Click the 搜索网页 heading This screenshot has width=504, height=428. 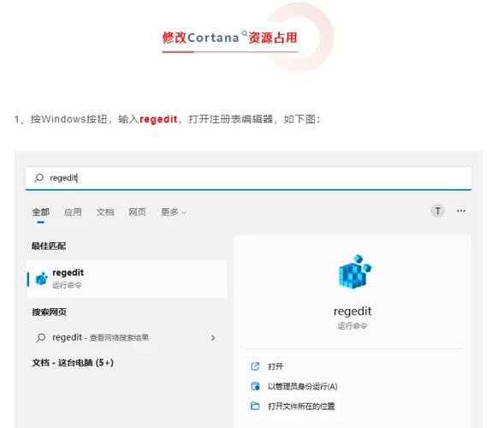tap(49, 312)
